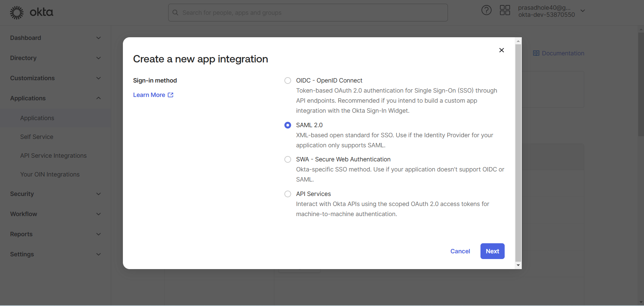Click the search magnifier icon
Image resolution: width=644 pixels, height=306 pixels.
tap(175, 13)
